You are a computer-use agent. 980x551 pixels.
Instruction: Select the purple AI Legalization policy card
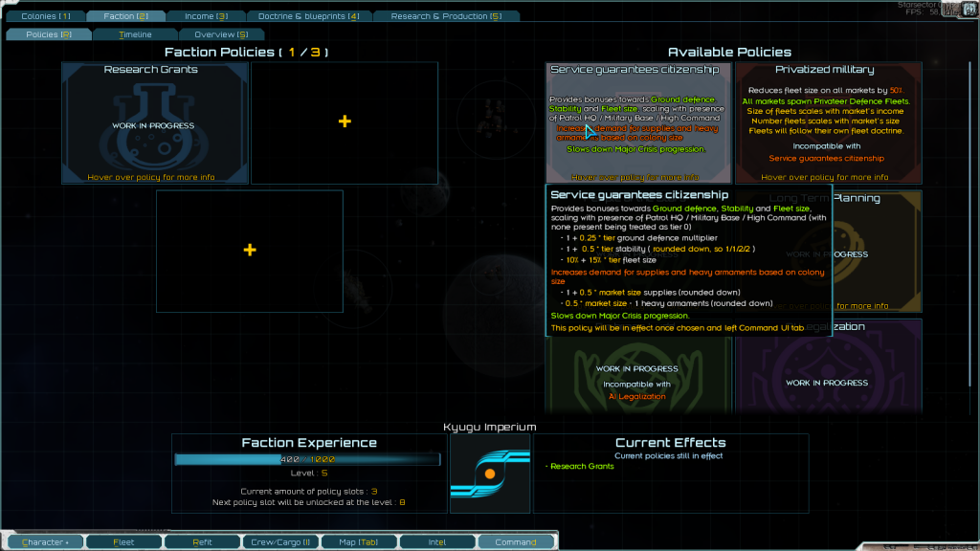click(x=829, y=373)
